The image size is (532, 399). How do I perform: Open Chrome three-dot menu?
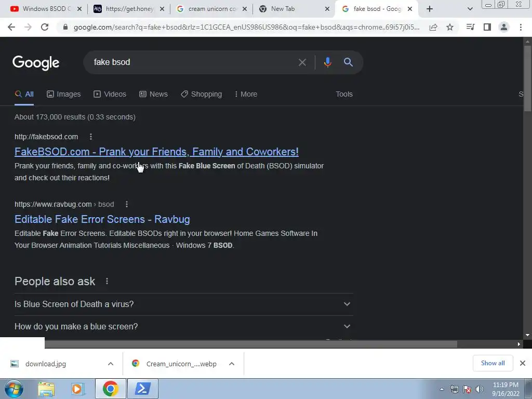(x=521, y=27)
